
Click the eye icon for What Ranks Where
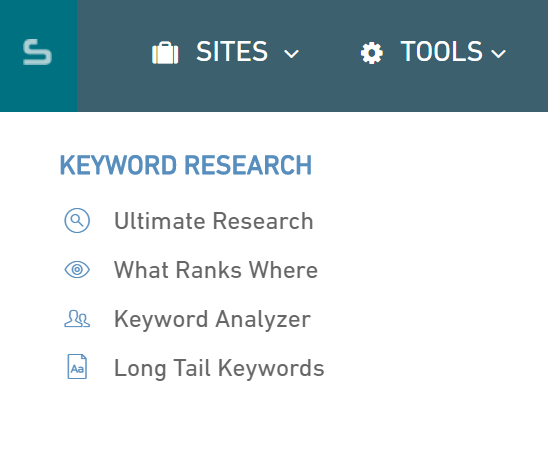pos(77,270)
